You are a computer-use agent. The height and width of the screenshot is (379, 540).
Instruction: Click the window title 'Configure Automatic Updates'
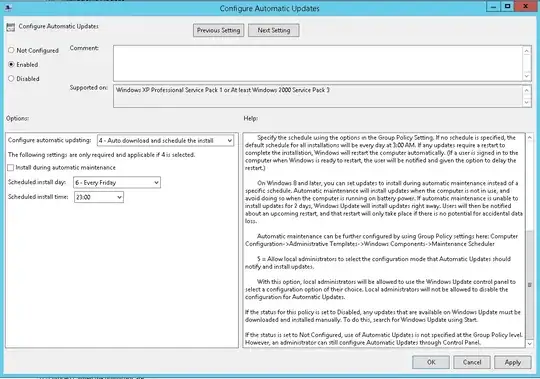coord(270,8)
